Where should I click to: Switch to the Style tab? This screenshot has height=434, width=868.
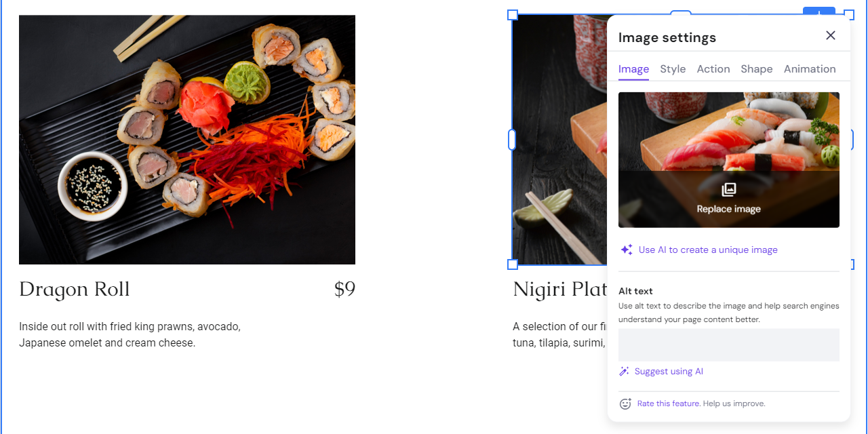click(x=673, y=68)
